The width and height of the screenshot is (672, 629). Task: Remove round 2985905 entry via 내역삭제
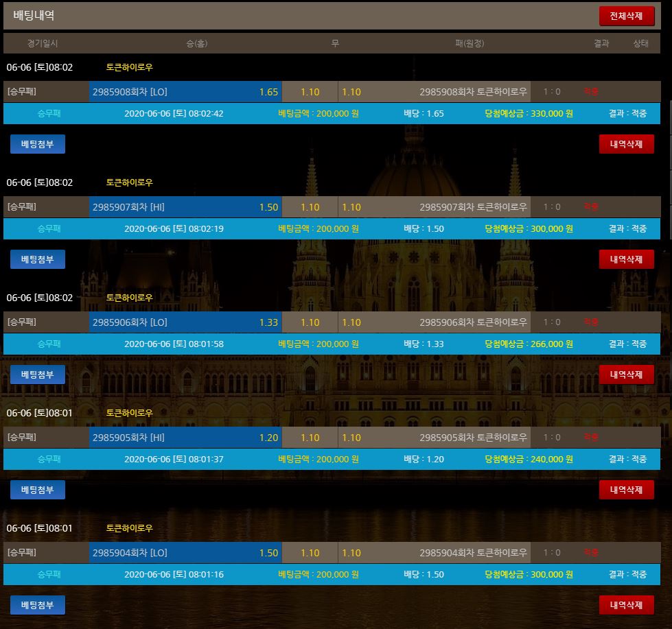pos(626,490)
